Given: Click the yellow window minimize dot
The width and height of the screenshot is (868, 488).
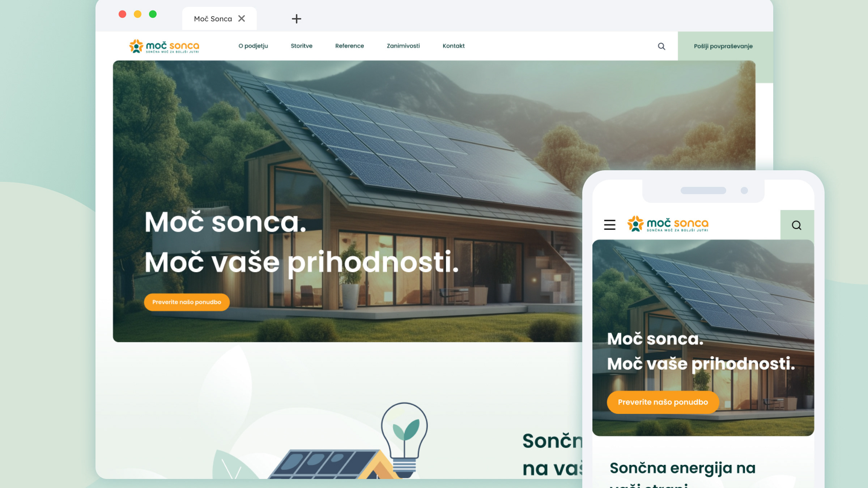Looking at the screenshot, I should point(137,14).
